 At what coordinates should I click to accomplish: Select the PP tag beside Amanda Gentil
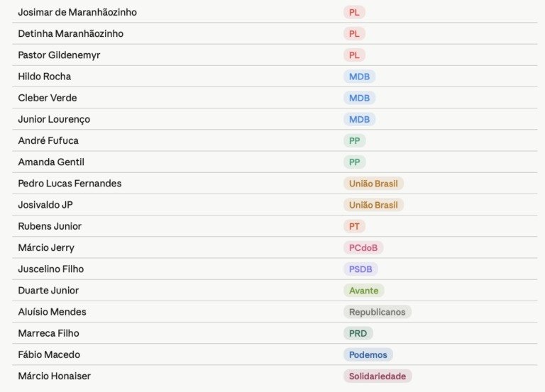[x=354, y=162]
